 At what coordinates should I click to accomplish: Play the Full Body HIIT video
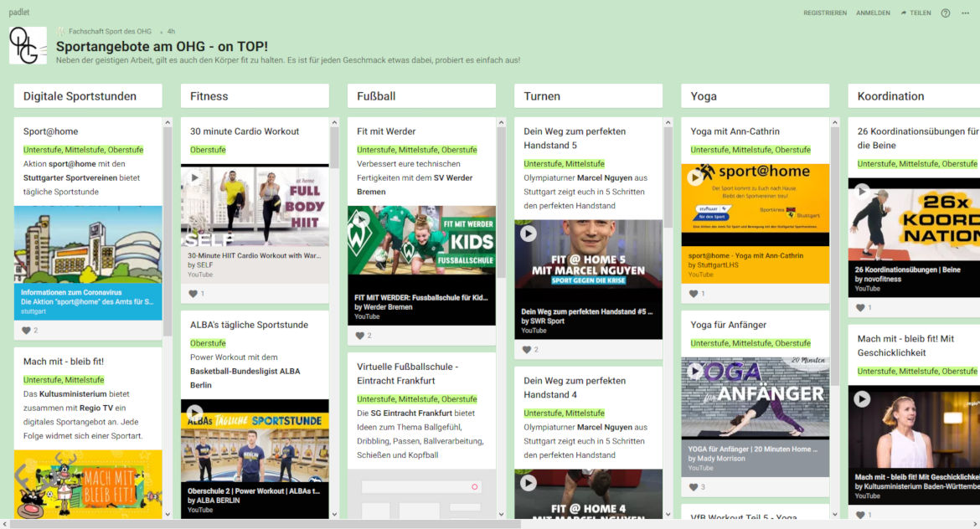195,178
